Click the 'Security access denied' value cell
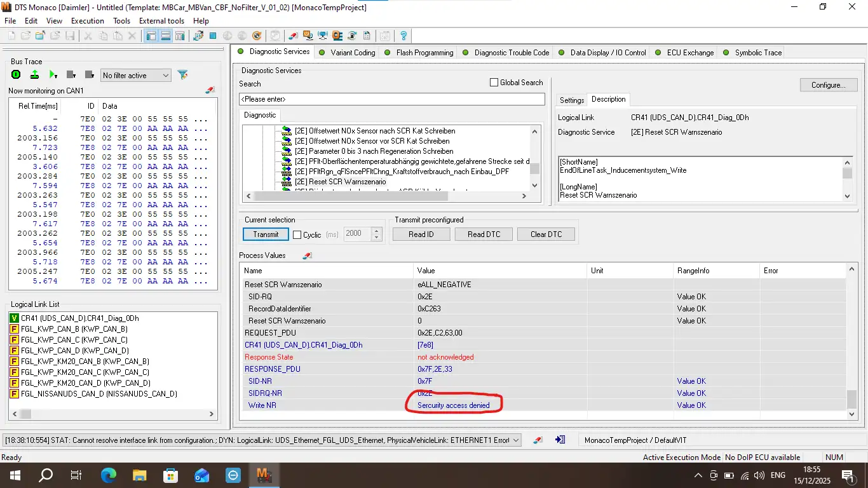 click(454, 405)
